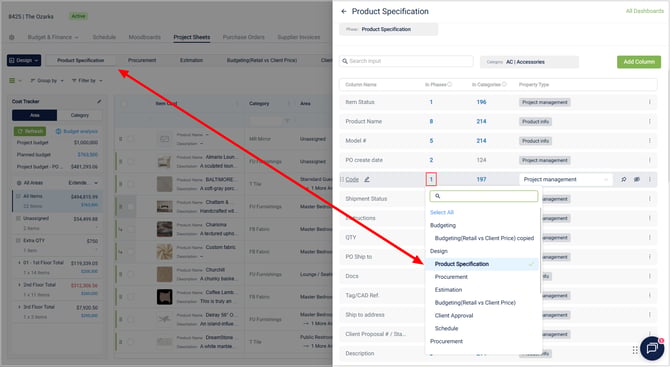670x367 pixels.
Task: Select the Estimation option in the list
Action: click(448, 290)
